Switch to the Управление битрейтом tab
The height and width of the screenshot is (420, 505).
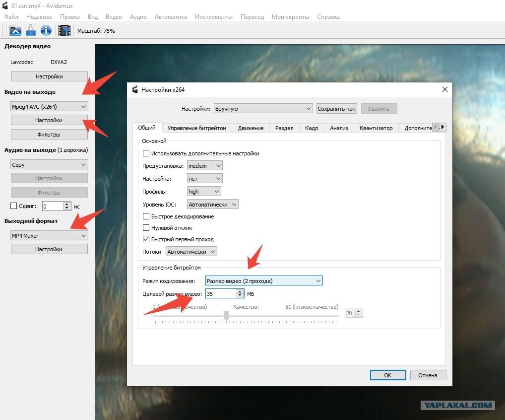[x=196, y=128]
